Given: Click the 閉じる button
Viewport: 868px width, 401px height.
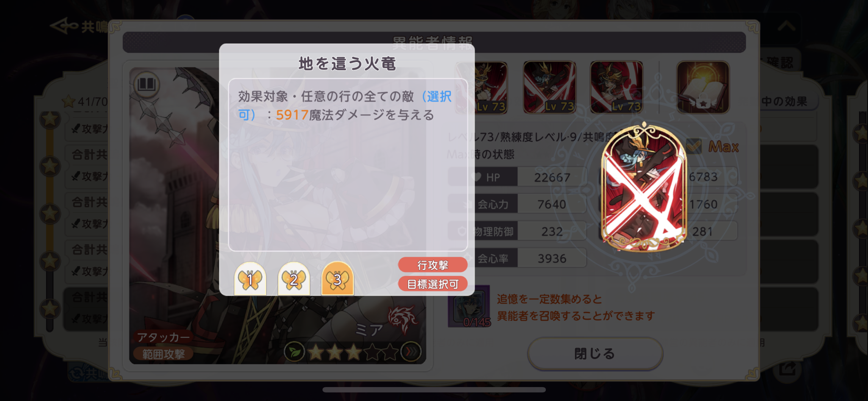Looking at the screenshot, I should coord(595,354).
